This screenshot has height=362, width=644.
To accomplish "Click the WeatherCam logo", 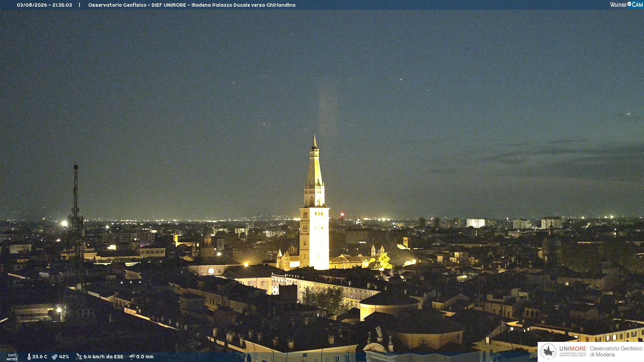I will coord(626,5).
